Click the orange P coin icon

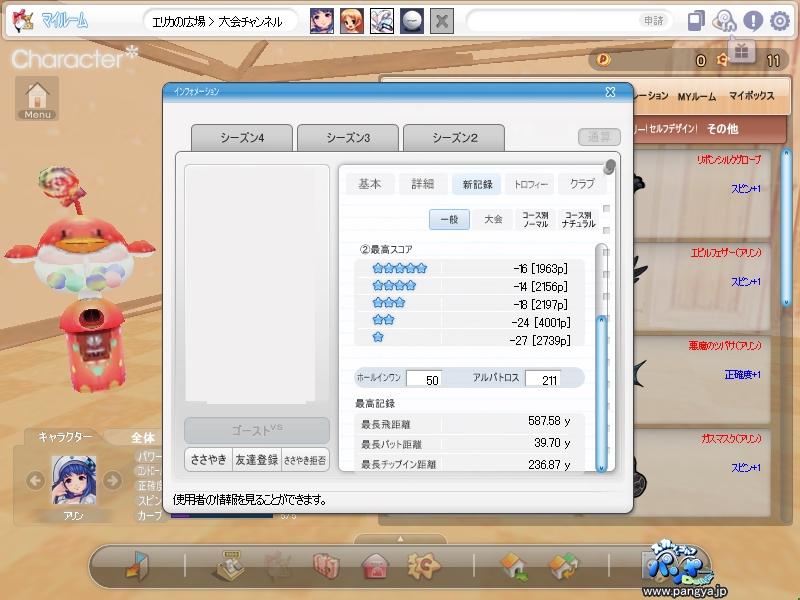603,60
